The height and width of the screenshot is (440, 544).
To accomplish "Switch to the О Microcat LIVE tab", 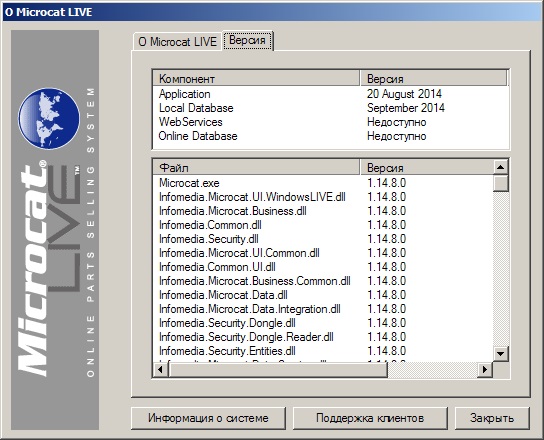I will [177, 42].
